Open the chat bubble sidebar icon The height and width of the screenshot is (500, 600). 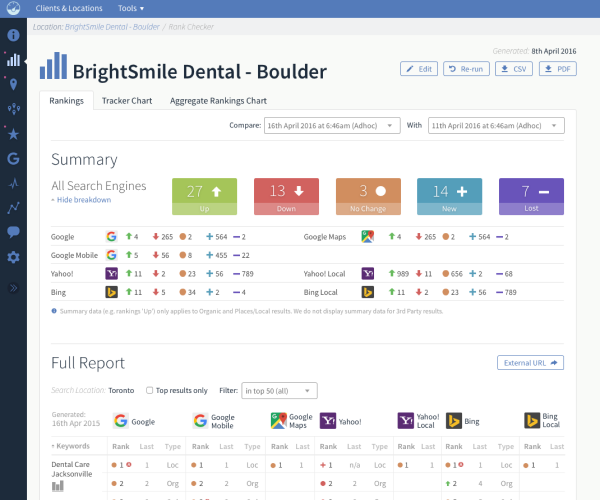tap(13, 232)
